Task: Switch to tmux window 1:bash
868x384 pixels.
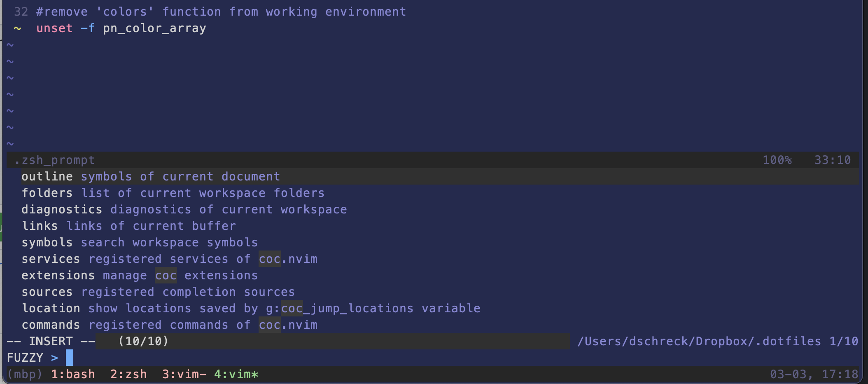Action: click(72, 374)
